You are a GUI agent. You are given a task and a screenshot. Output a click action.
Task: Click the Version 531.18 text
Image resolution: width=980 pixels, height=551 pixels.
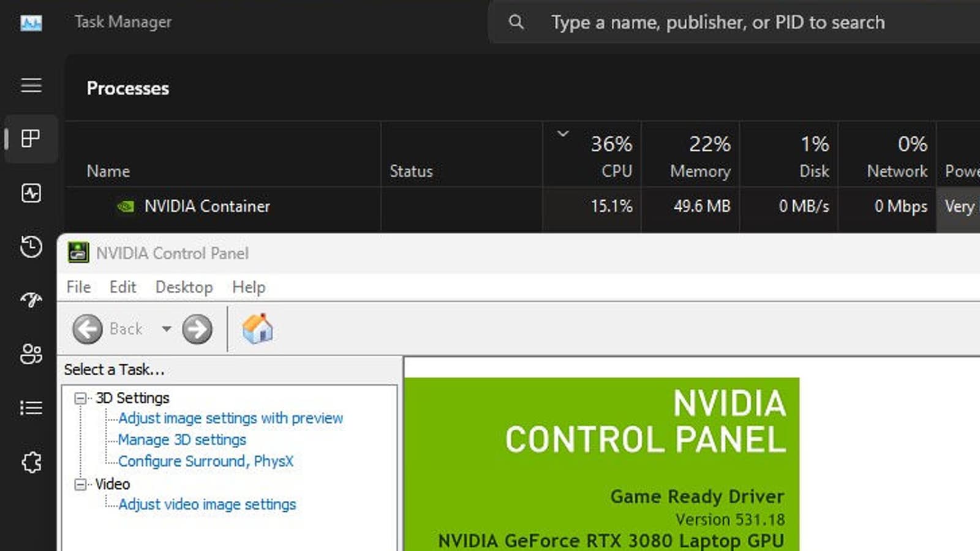pos(730,520)
